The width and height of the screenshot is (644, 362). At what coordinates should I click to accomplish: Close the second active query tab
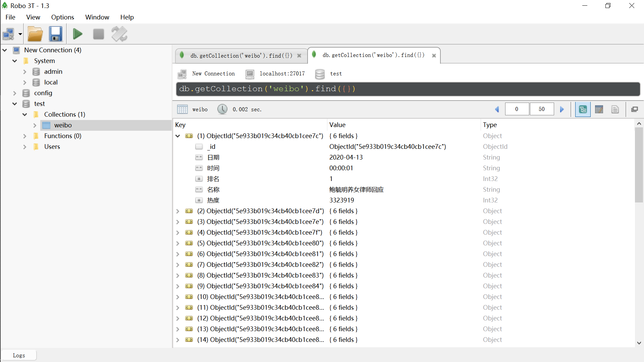coord(434,56)
